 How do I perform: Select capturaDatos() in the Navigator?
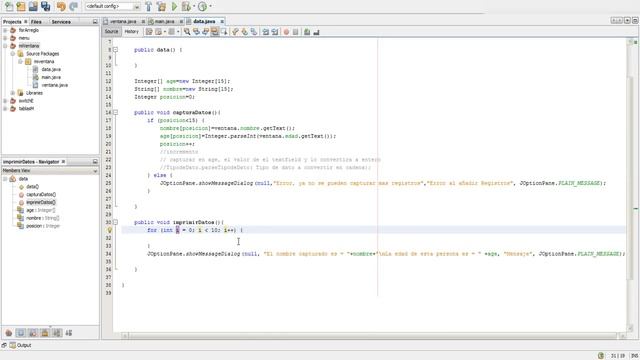click(x=41, y=195)
